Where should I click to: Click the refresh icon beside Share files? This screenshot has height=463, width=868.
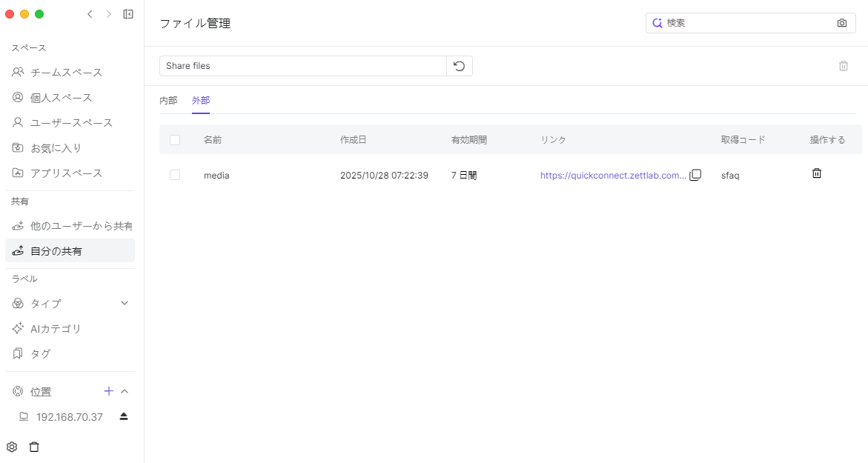pyautogui.click(x=460, y=66)
